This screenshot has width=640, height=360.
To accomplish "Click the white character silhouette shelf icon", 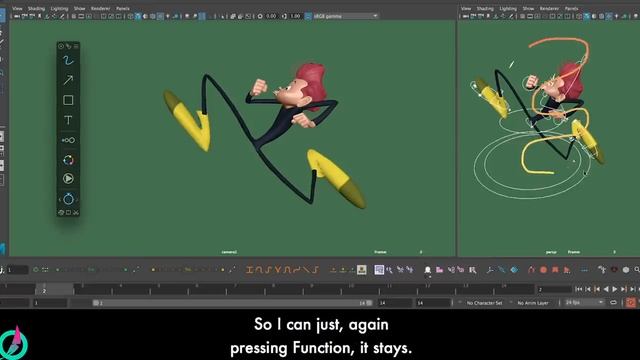I will click(427, 270).
